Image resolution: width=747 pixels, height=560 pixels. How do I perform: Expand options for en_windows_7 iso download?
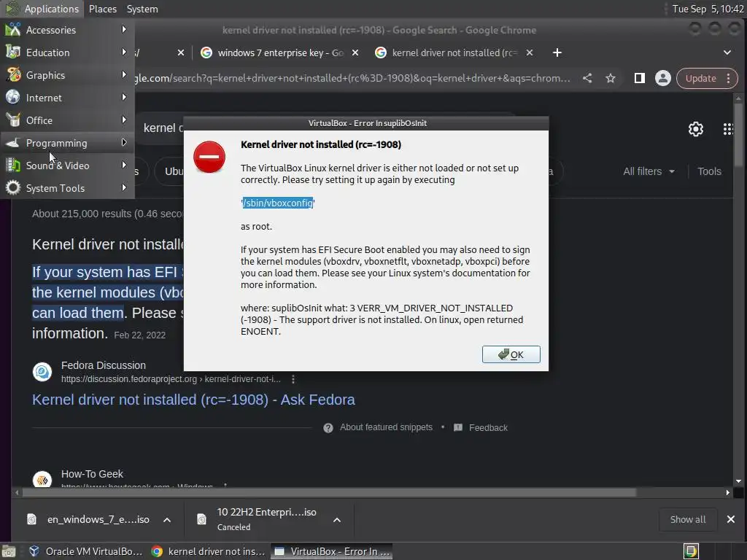pos(167,520)
